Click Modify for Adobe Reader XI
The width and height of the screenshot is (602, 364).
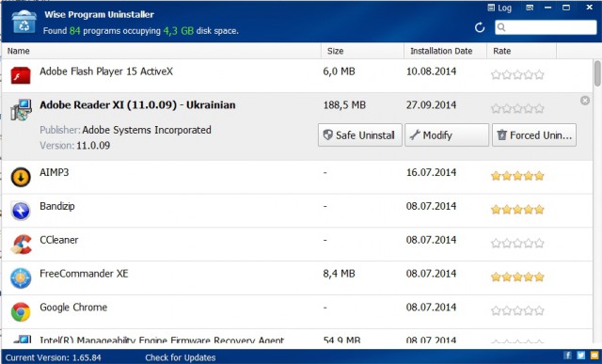[x=447, y=135]
